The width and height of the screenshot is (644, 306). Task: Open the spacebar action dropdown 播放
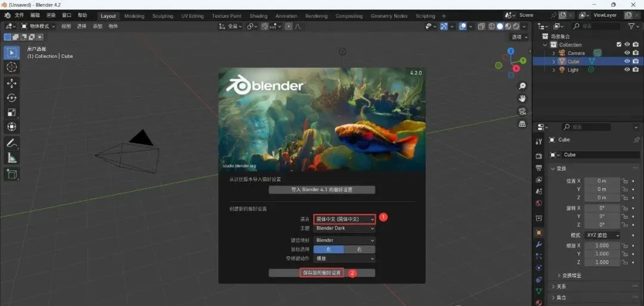344,259
